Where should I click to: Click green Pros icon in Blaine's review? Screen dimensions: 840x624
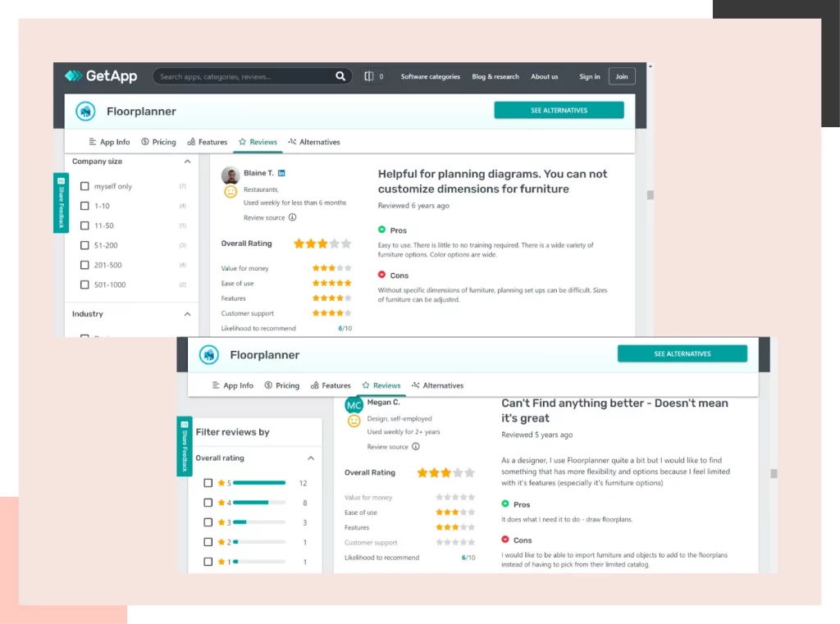click(382, 230)
